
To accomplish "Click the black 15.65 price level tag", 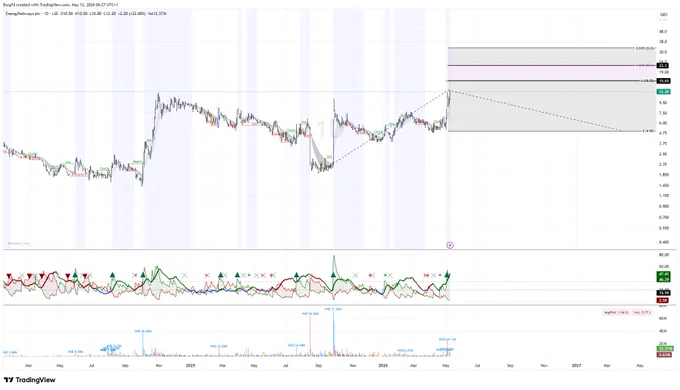I will 664,81.
